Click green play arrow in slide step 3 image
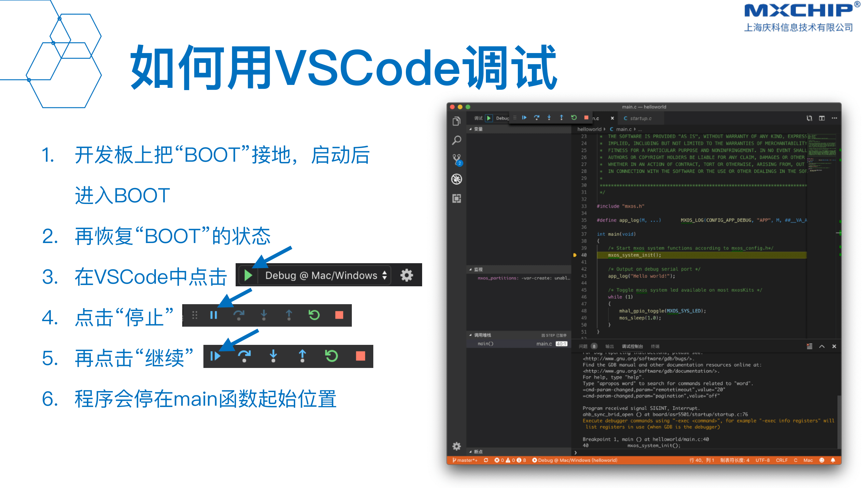 (x=248, y=275)
